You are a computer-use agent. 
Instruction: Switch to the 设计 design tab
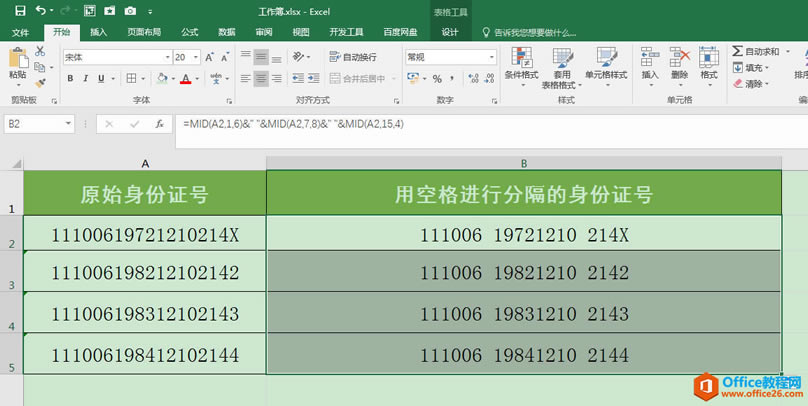[x=450, y=32]
